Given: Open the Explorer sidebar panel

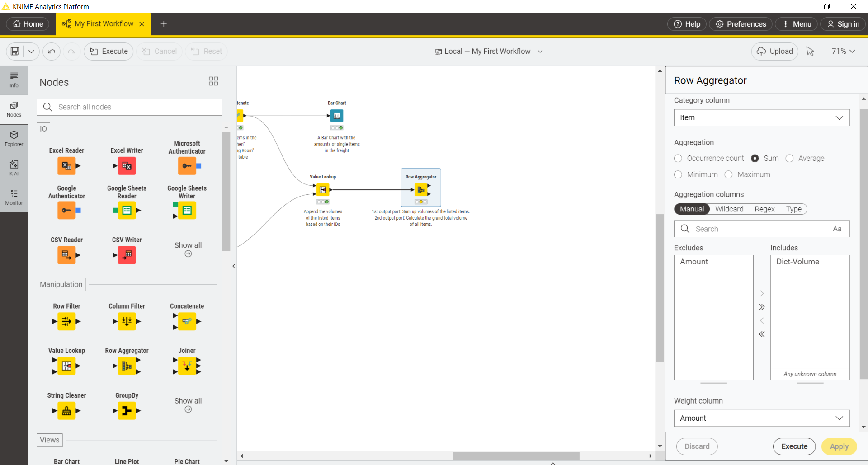Looking at the screenshot, I should tap(14, 138).
